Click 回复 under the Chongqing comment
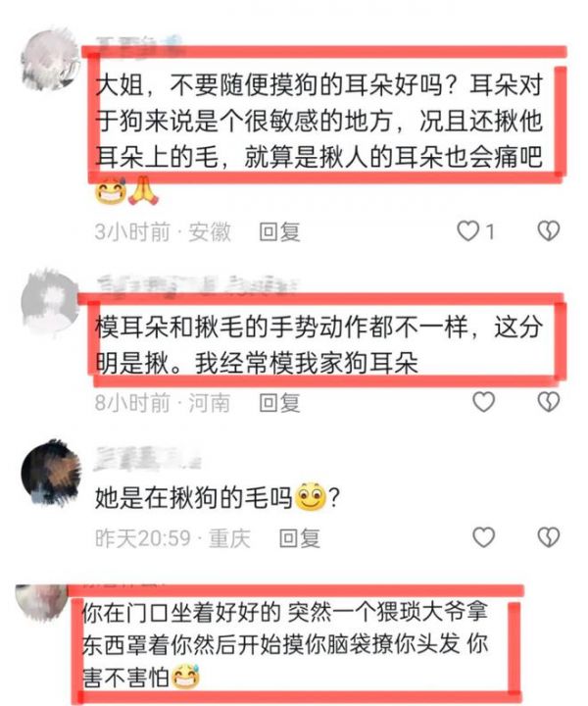588x706 pixels. 300,538
